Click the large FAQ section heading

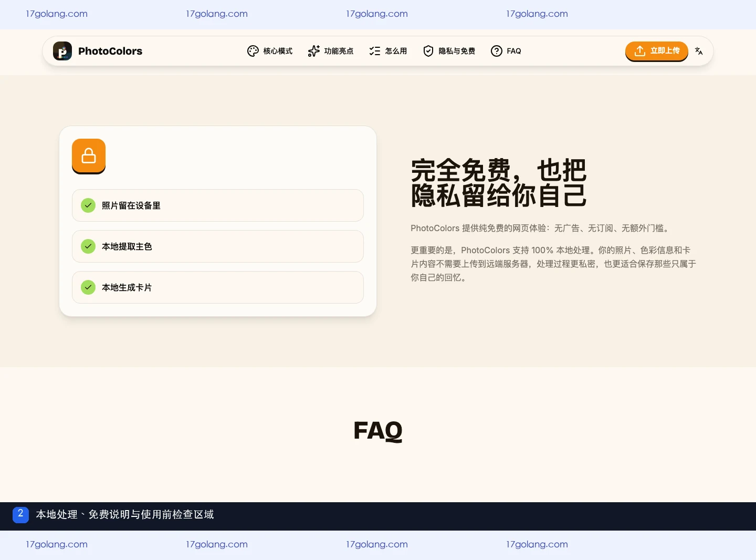point(378,431)
